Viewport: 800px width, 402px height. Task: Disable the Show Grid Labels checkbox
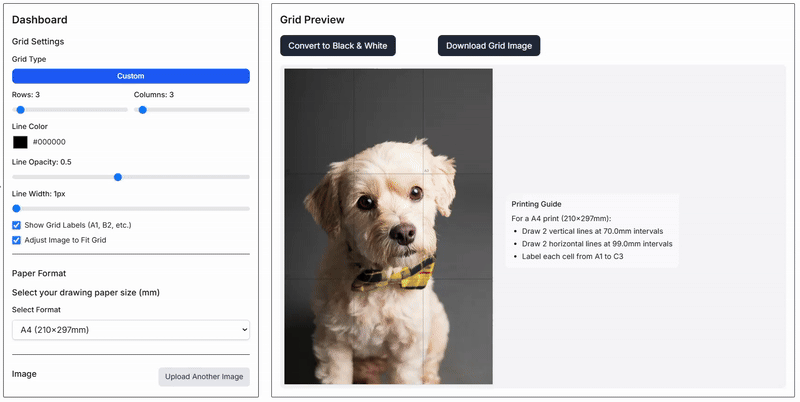pyautogui.click(x=16, y=225)
